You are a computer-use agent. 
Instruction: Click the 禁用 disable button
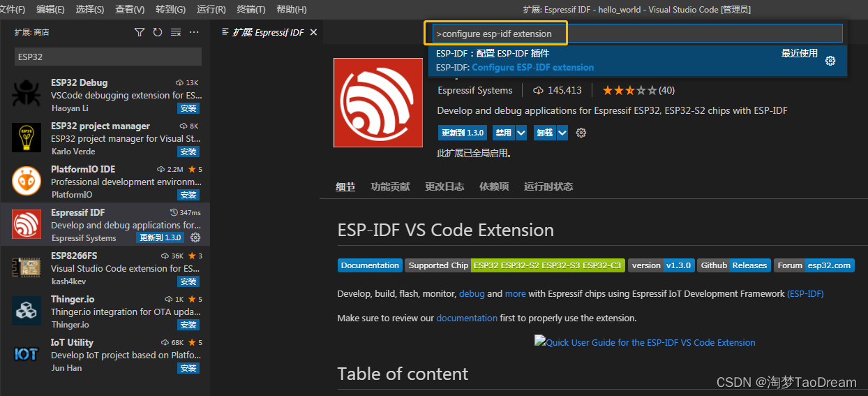pos(503,133)
